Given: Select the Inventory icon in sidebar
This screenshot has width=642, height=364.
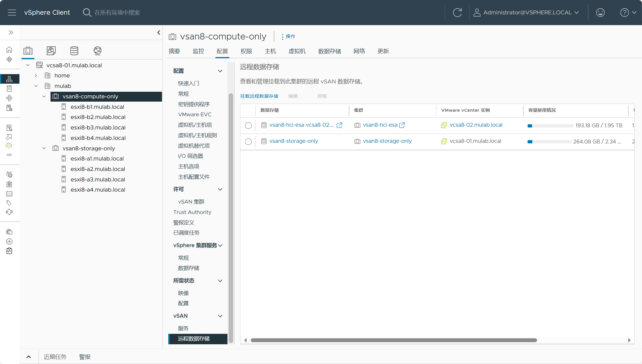Looking at the screenshot, I should point(9,79).
